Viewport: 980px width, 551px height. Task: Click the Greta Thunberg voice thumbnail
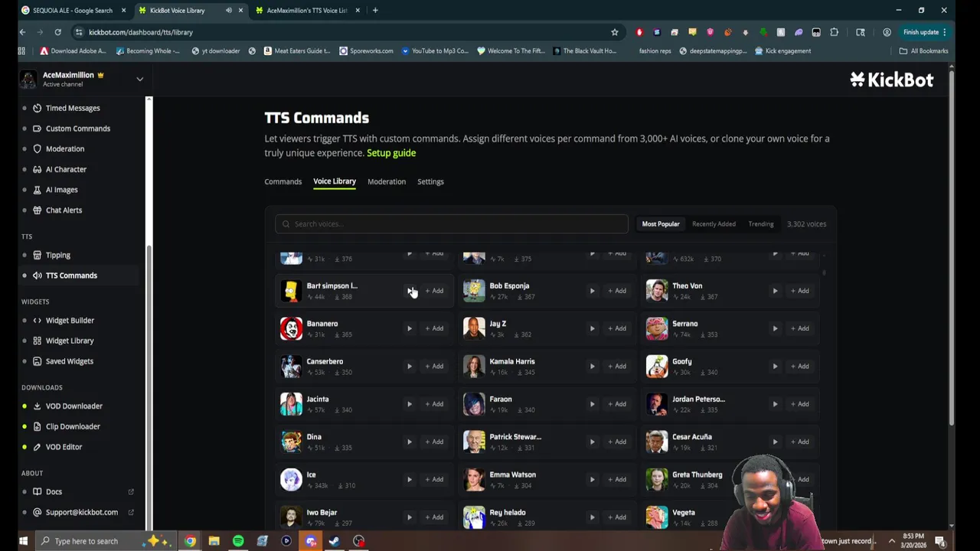[657, 480]
